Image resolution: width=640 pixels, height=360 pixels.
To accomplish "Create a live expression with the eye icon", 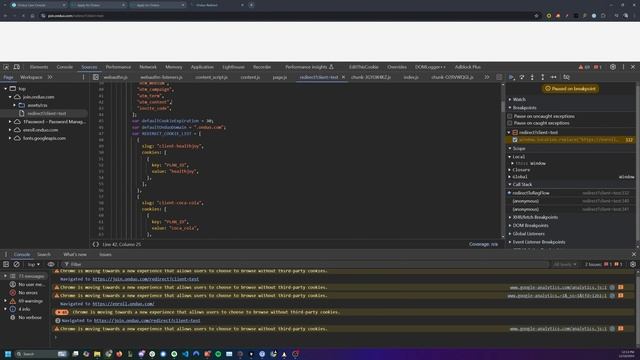I will coord(51,264).
